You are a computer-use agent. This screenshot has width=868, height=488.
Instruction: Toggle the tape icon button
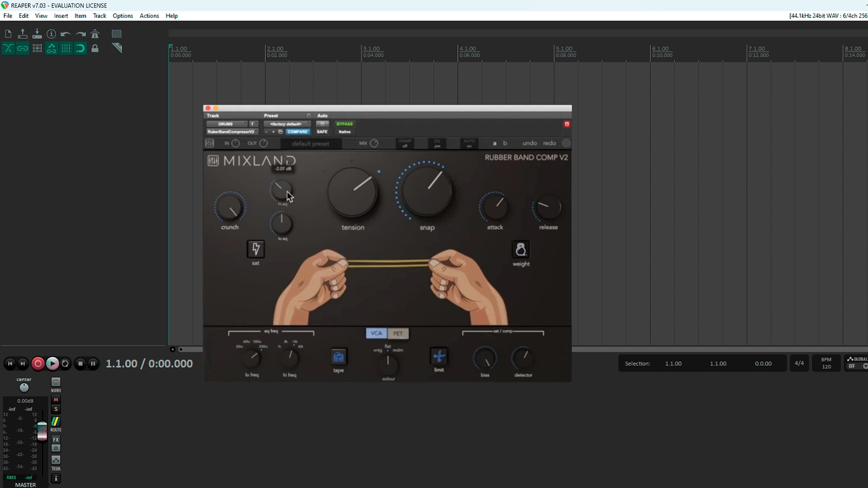coord(339,356)
